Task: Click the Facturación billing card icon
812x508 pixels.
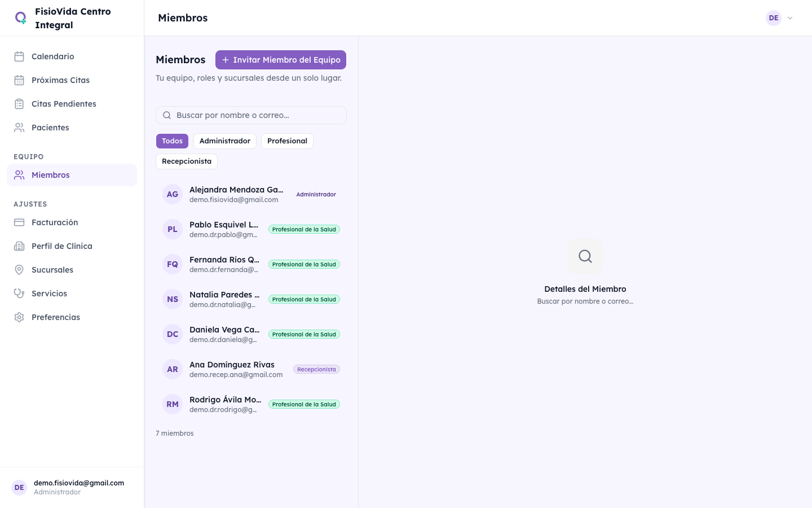Action: [x=19, y=222]
